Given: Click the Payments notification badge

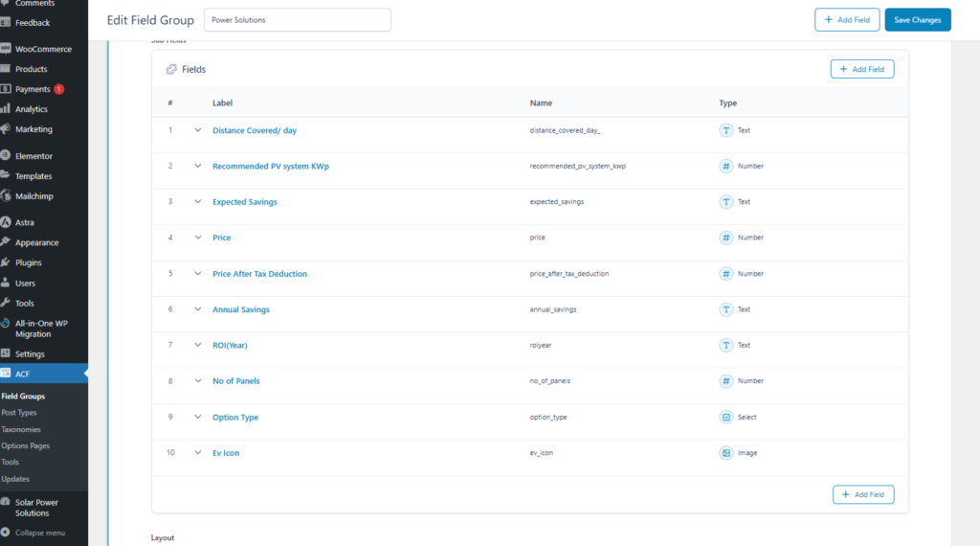Looking at the screenshot, I should point(58,89).
